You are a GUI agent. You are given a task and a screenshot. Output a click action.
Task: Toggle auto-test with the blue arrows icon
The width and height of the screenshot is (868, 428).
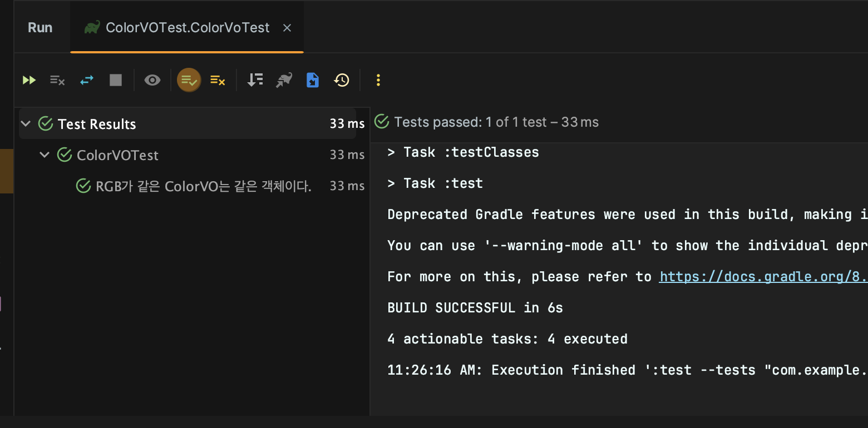(87, 81)
